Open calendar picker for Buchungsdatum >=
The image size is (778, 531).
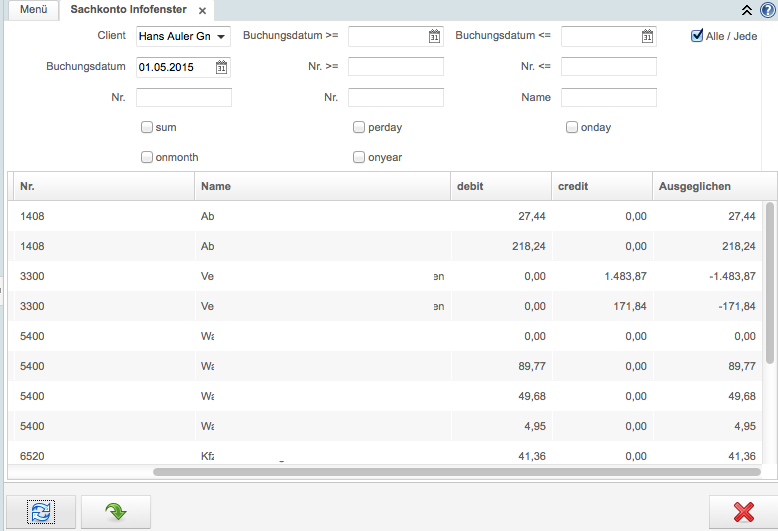coord(434,37)
